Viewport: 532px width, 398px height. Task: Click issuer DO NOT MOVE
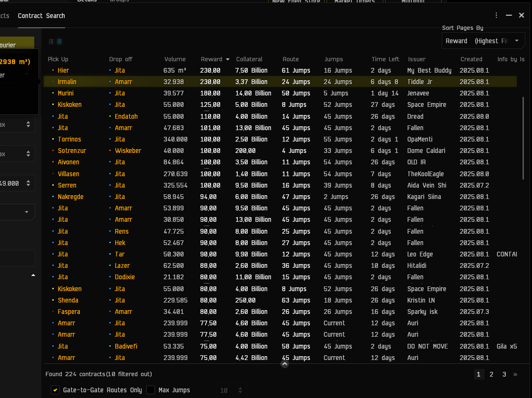(427, 347)
